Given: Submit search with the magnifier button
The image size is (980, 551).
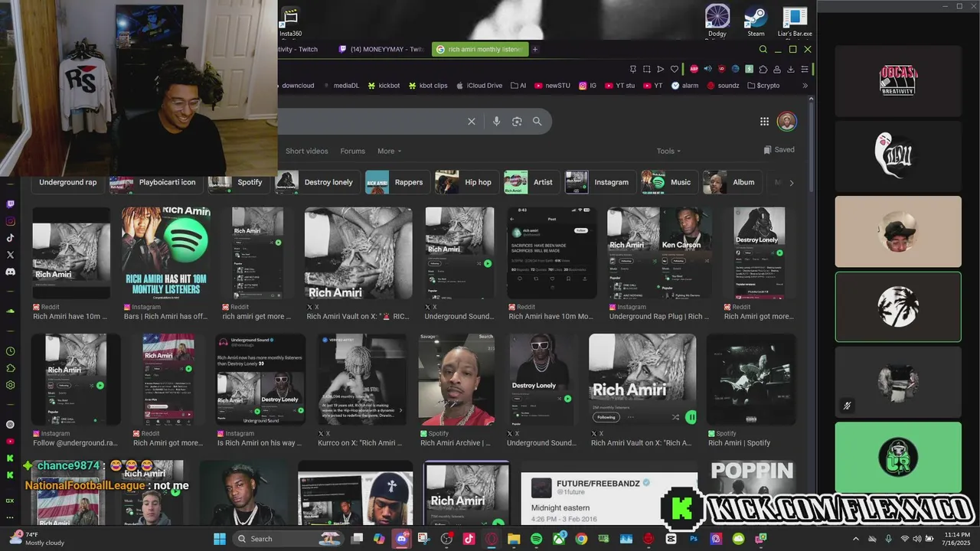Looking at the screenshot, I should [537, 121].
